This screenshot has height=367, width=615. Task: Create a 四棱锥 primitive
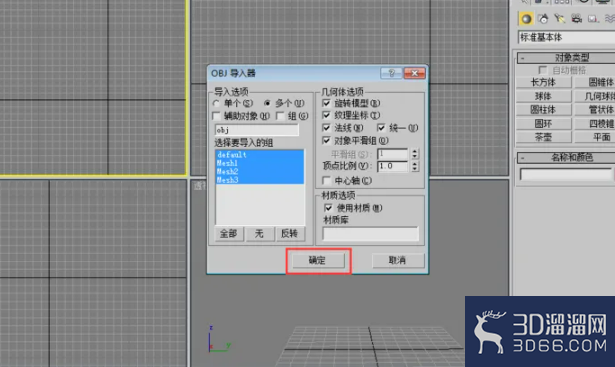point(595,124)
